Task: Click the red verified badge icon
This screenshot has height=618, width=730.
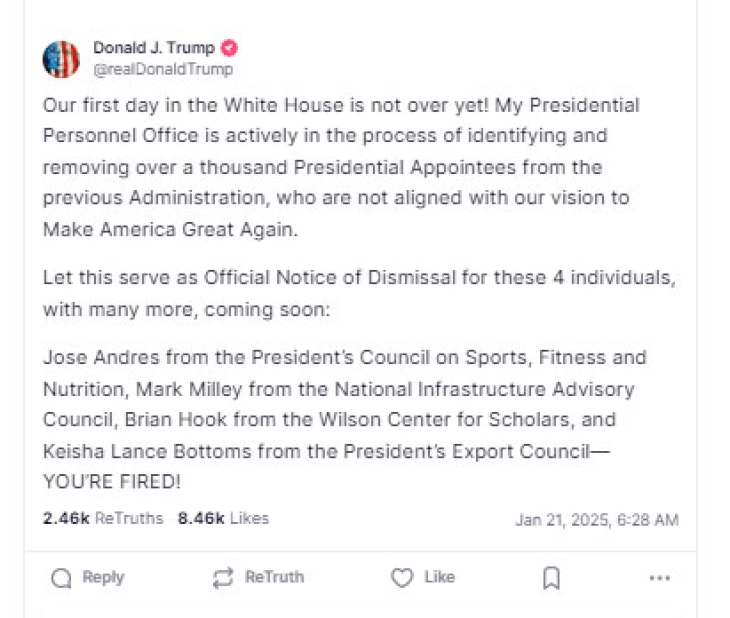Action: [229, 48]
